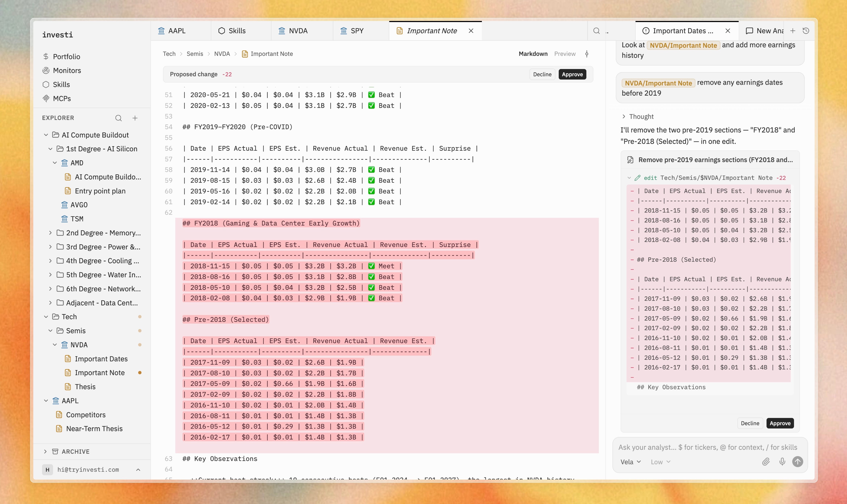This screenshot has height=504, width=847.
Task: Expand the 4th Degree - Cooling folder
Action: tap(50, 260)
